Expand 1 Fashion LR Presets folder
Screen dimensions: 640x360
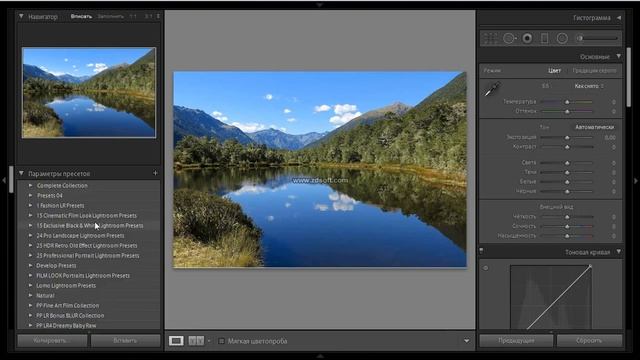click(31, 205)
